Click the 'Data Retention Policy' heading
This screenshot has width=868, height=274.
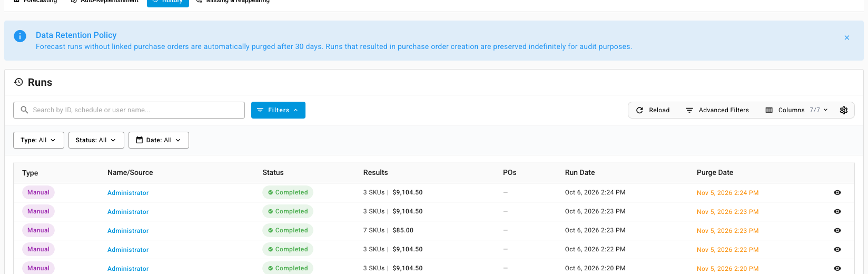click(76, 35)
